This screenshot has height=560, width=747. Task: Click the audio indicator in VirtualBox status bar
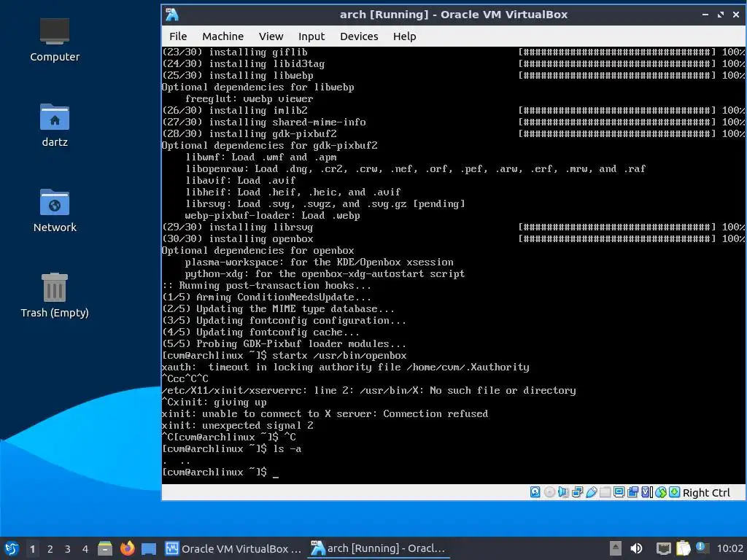(x=563, y=492)
